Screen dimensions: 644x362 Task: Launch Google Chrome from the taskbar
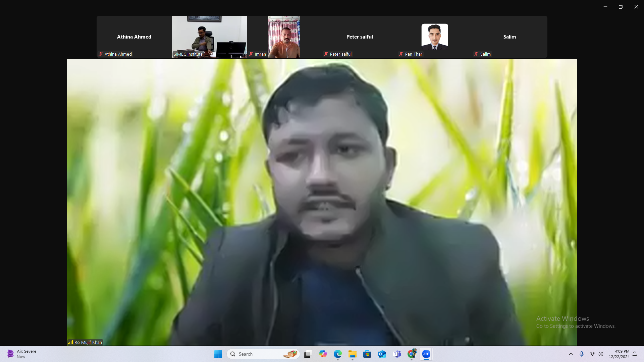click(412, 354)
